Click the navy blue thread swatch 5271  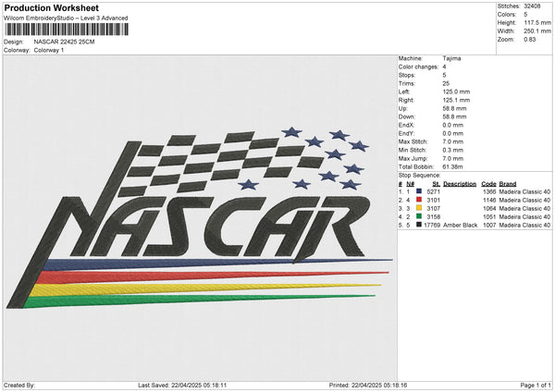tap(420, 191)
